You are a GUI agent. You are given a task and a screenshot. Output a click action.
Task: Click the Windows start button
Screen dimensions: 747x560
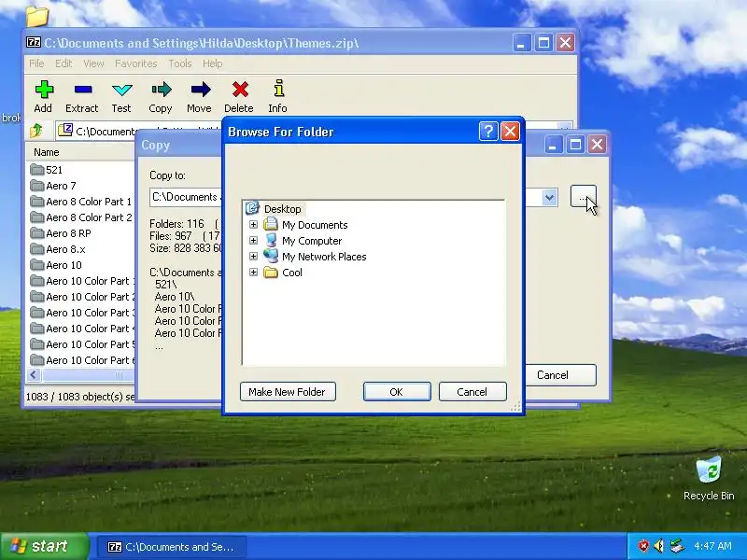point(45,546)
